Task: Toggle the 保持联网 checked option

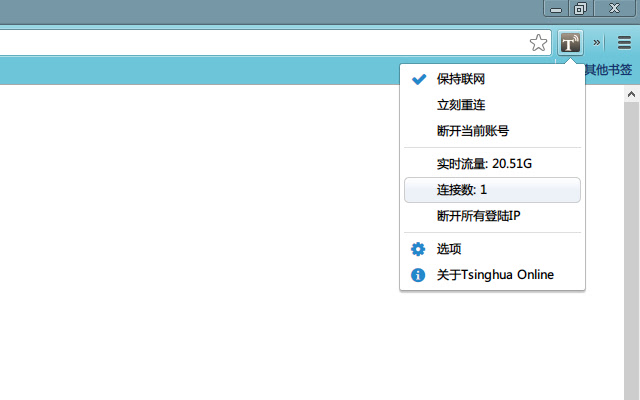Action: pyautogui.click(x=492, y=79)
